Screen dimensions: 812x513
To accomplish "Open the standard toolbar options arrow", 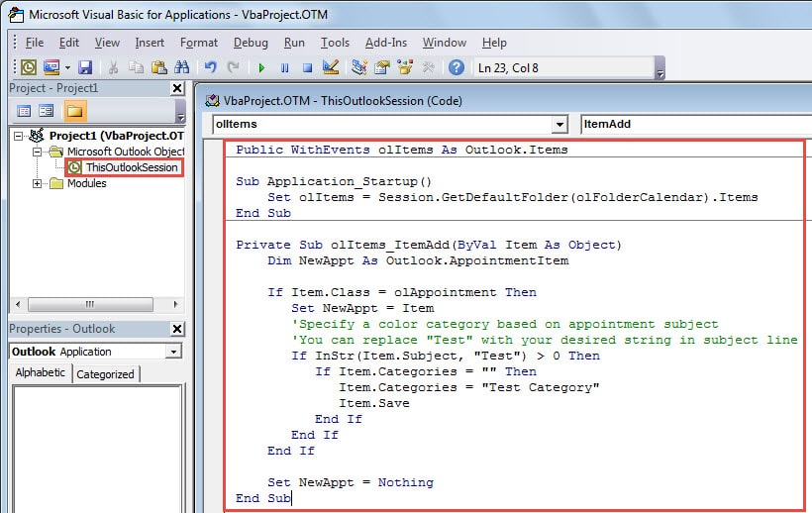I will (660, 67).
